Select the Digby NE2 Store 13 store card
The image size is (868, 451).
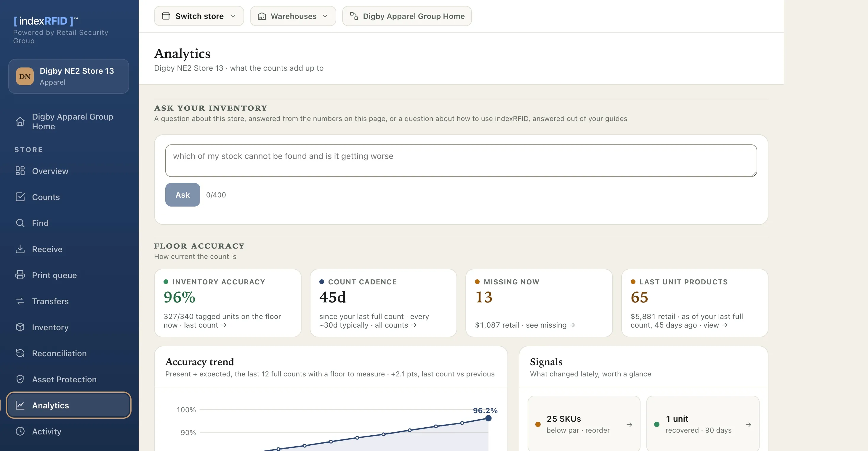coord(69,76)
